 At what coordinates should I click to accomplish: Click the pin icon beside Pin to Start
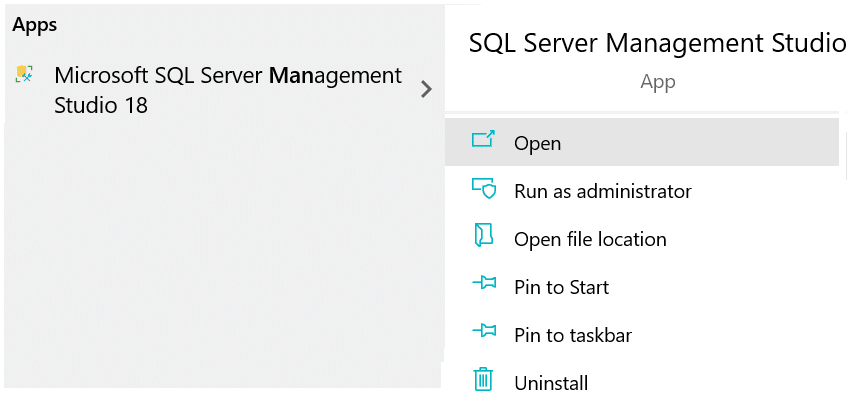click(484, 283)
